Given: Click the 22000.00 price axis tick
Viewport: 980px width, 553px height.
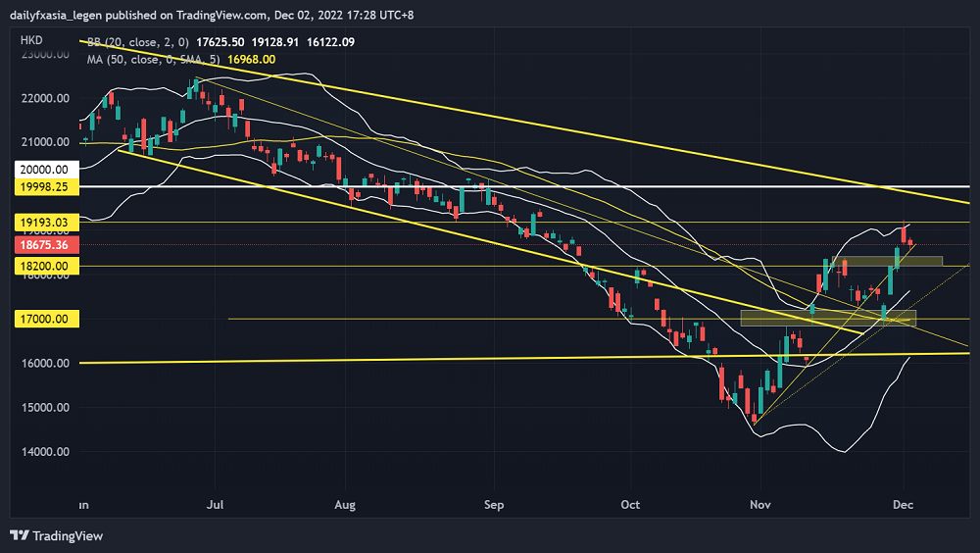Looking at the screenshot, I should point(45,98).
